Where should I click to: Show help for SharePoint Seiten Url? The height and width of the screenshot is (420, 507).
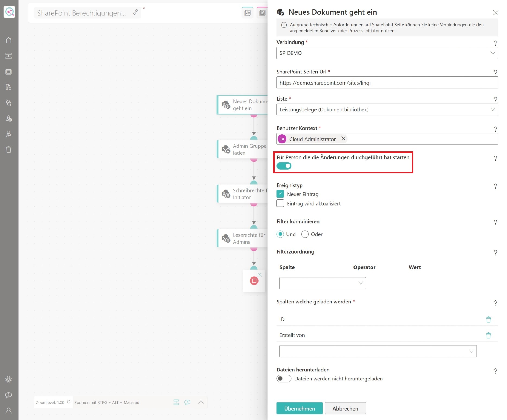click(x=495, y=72)
